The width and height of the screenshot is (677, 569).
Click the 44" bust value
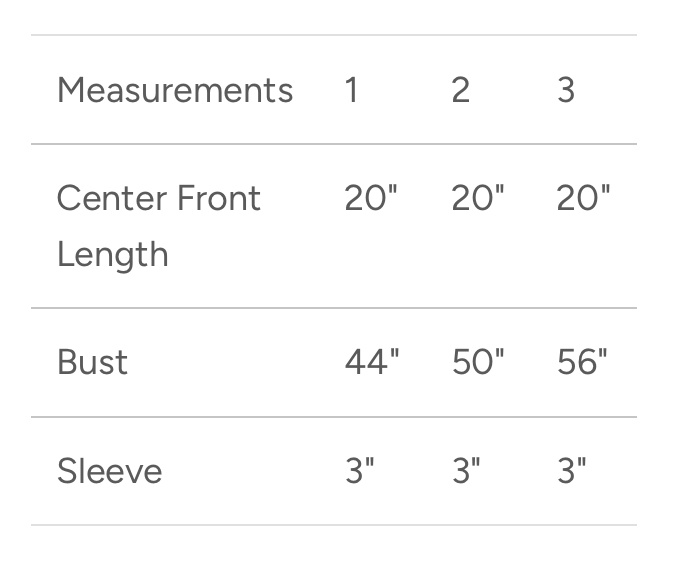click(371, 362)
